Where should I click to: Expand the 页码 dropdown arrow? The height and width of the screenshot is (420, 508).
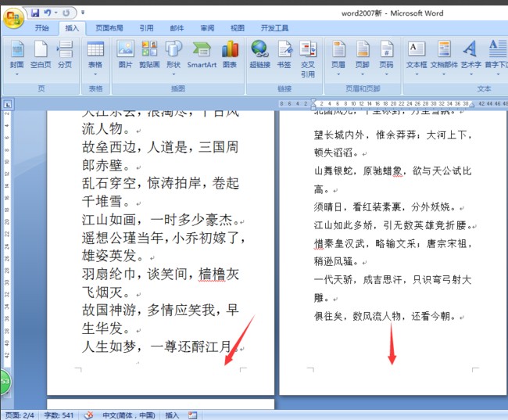386,74
